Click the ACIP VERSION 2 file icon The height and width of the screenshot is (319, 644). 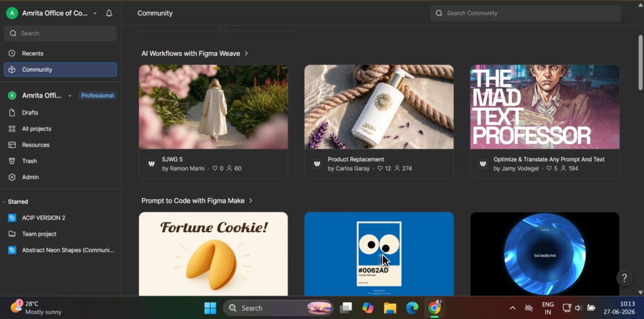click(12, 218)
